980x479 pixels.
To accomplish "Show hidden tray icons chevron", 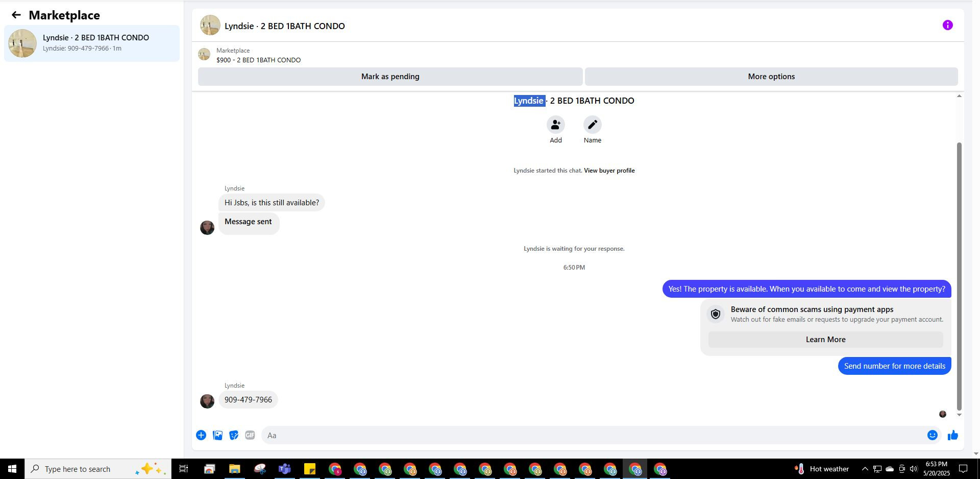I will pos(865,469).
